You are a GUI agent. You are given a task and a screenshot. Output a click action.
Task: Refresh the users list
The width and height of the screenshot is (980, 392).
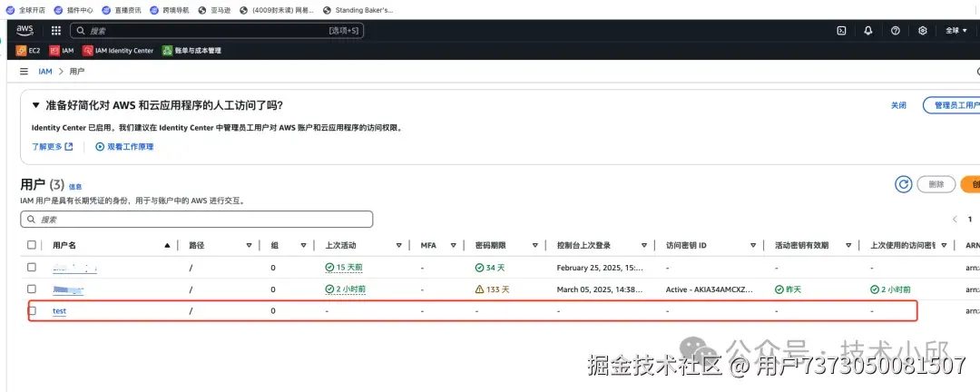click(x=903, y=184)
